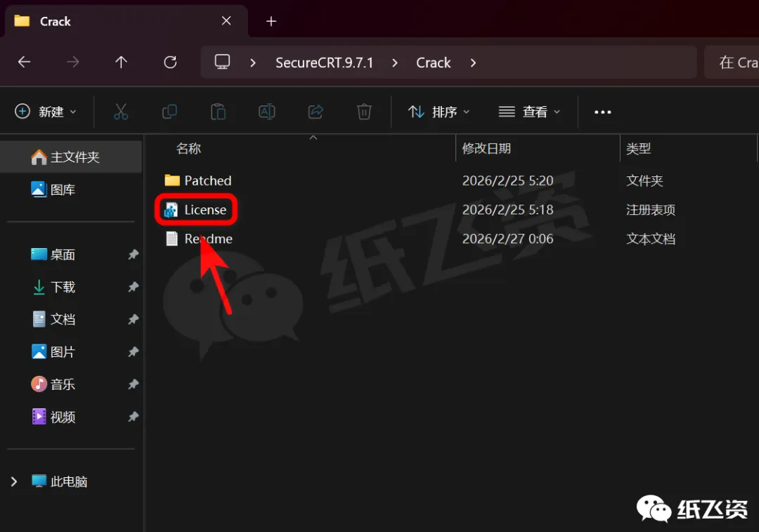Click Crack segment in breadcrumb path
Screen dimensions: 759x532
433,63
